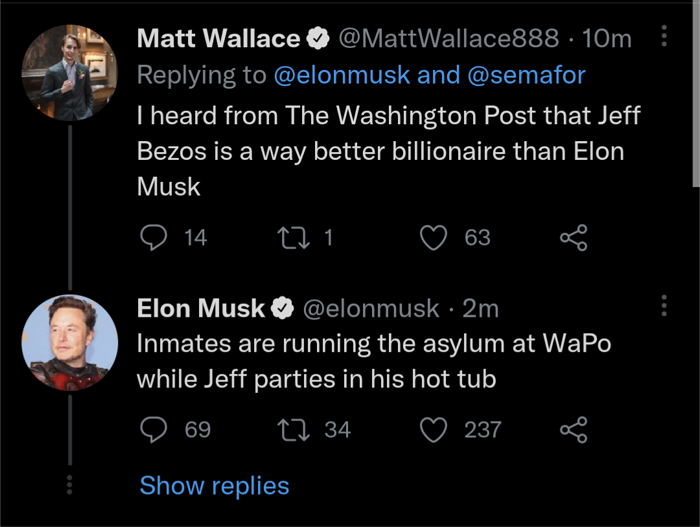
Task: Click the 10m timestamp on Matt's tweet
Action: [606, 39]
